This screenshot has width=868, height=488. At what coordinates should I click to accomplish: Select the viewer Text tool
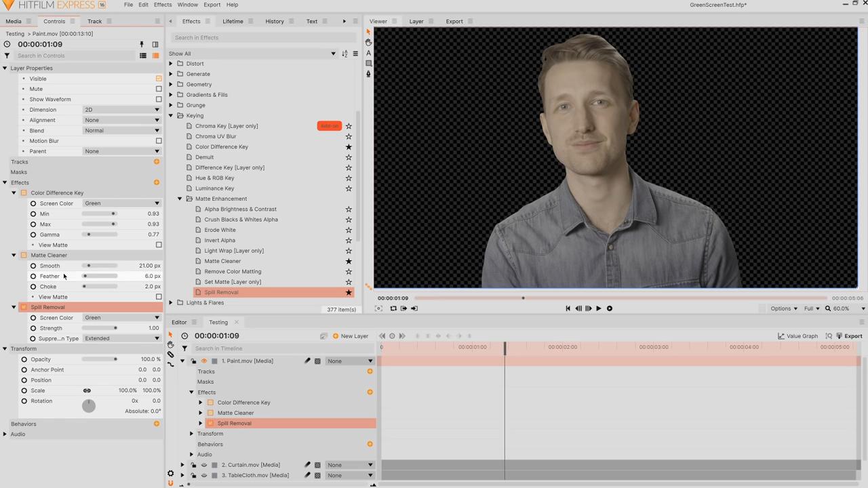tap(368, 53)
